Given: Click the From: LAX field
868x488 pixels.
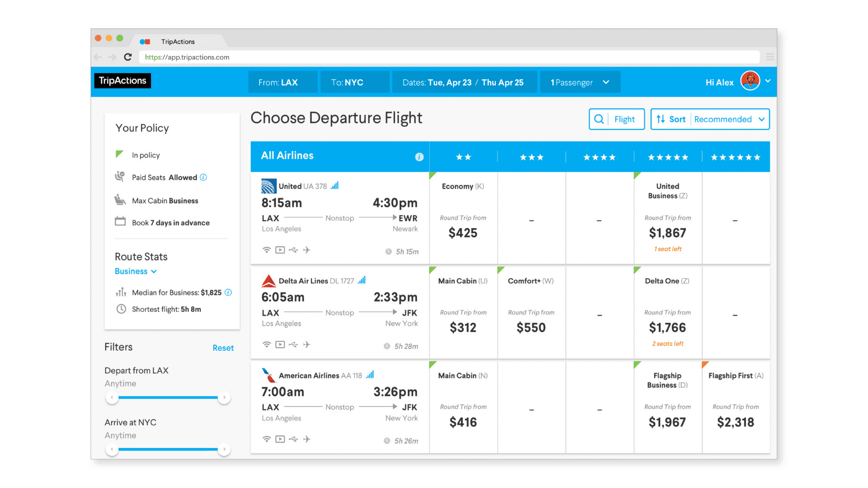Looking at the screenshot, I should coord(283,82).
